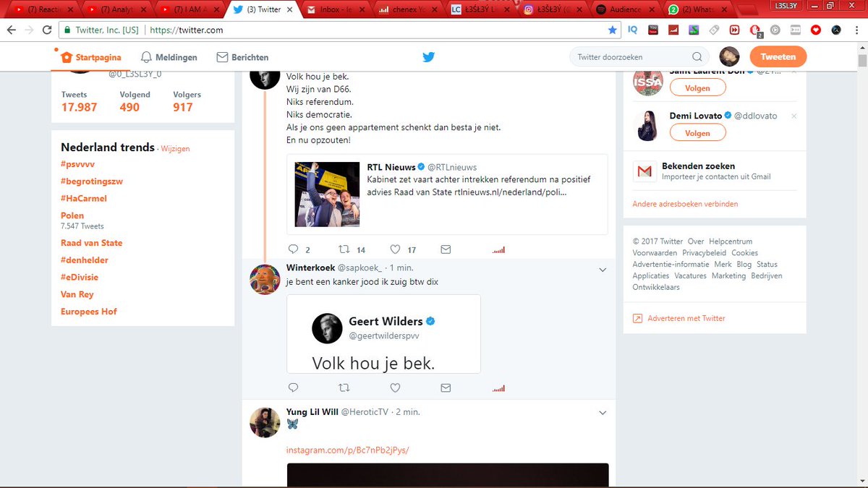The width and height of the screenshot is (868, 488).
Task: Reply to Winterkoek's tweet
Action: tap(294, 388)
